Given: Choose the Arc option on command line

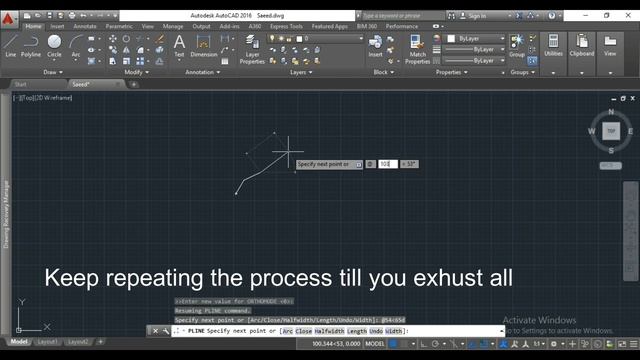Looking at the screenshot, I should pos(288,331).
